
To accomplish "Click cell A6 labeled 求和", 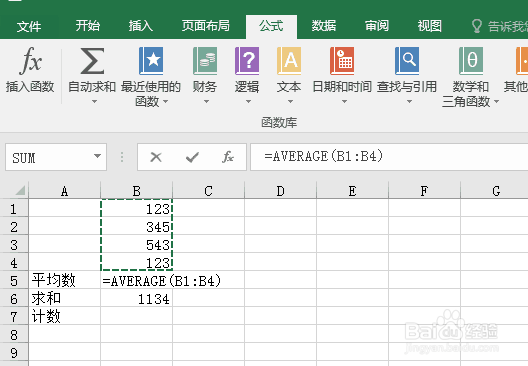I will coord(65,299).
